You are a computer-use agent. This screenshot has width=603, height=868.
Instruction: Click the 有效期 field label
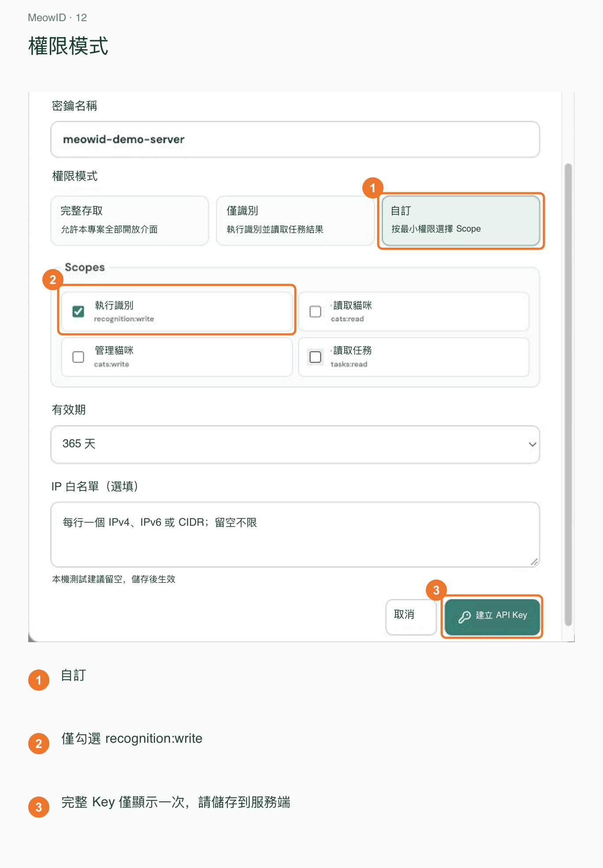point(69,410)
